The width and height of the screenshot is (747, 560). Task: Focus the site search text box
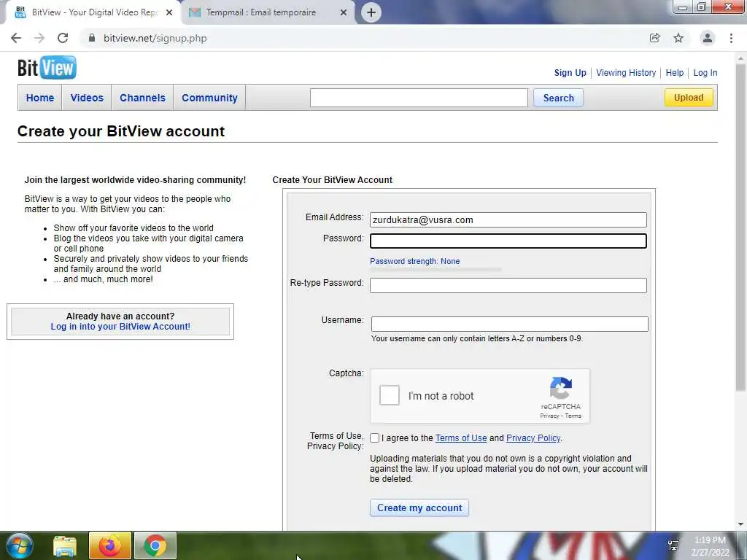[x=419, y=98]
